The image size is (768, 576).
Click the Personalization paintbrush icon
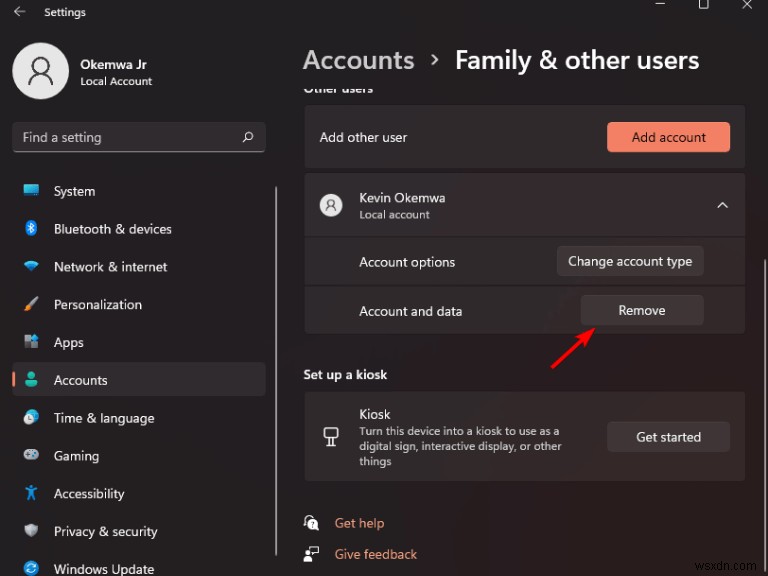click(31, 304)
